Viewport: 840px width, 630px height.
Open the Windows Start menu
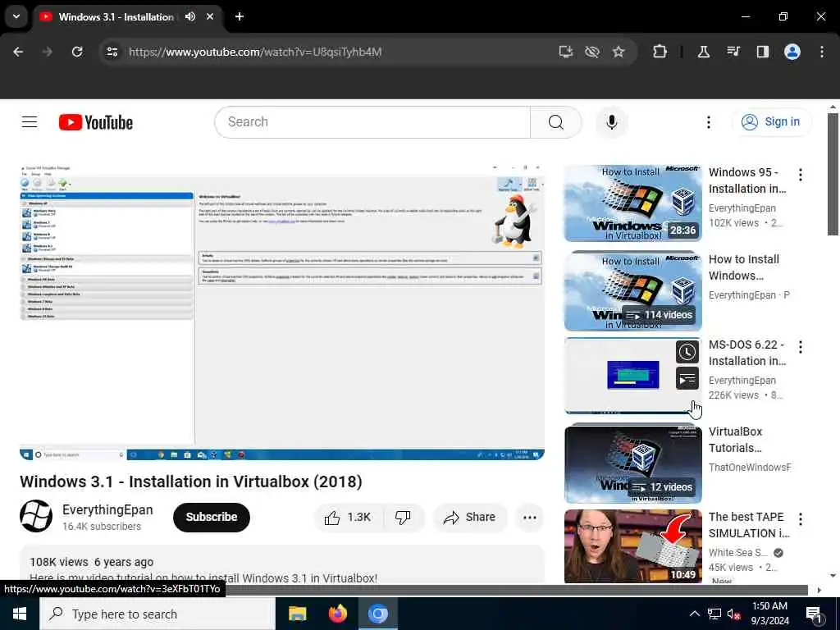20,614
